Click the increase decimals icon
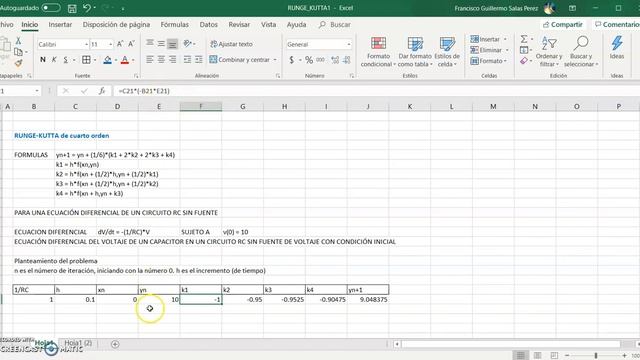This screenshot has width=640, height=360. (x=335, y=60)
